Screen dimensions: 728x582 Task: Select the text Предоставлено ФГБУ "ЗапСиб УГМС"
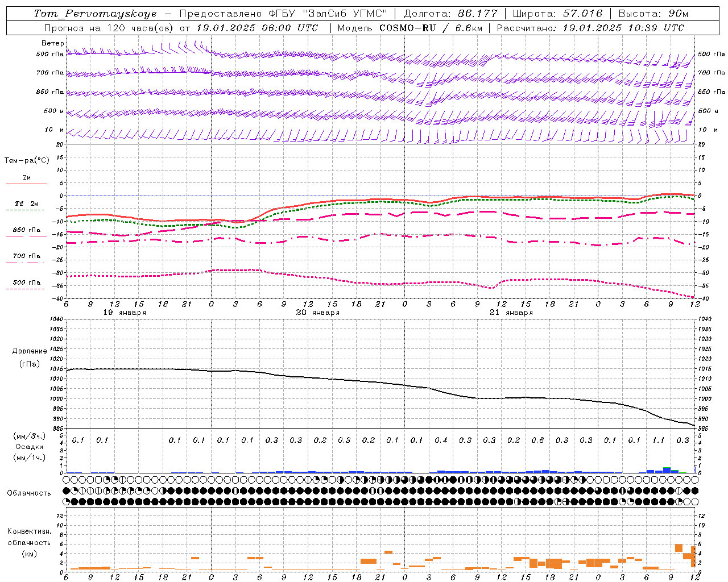click(x=283, y=14)
